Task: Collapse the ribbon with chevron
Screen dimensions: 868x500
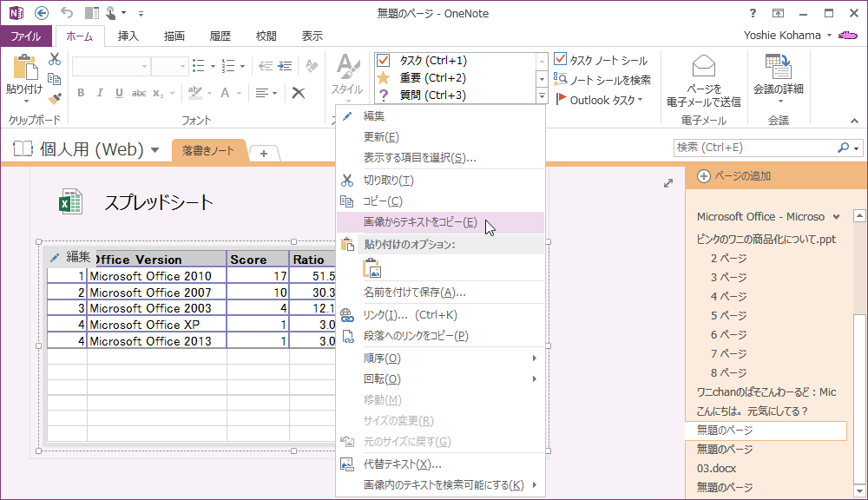Action: point(854,120)
